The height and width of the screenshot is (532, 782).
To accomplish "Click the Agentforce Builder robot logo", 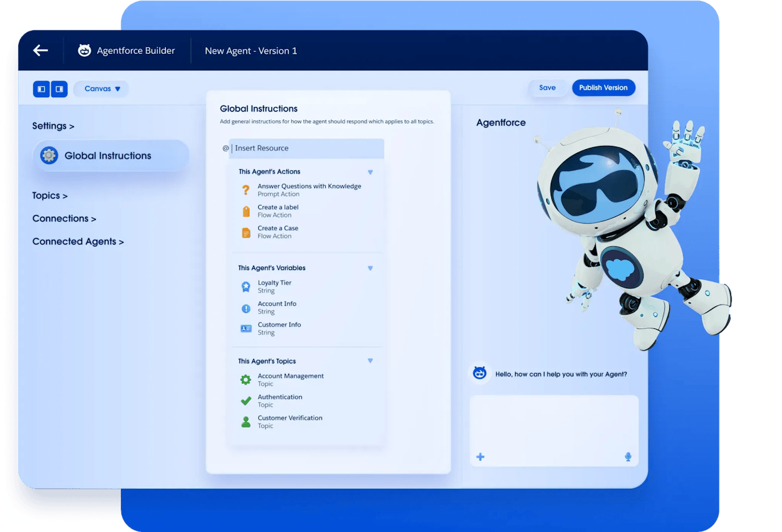I will pos(85,51).
